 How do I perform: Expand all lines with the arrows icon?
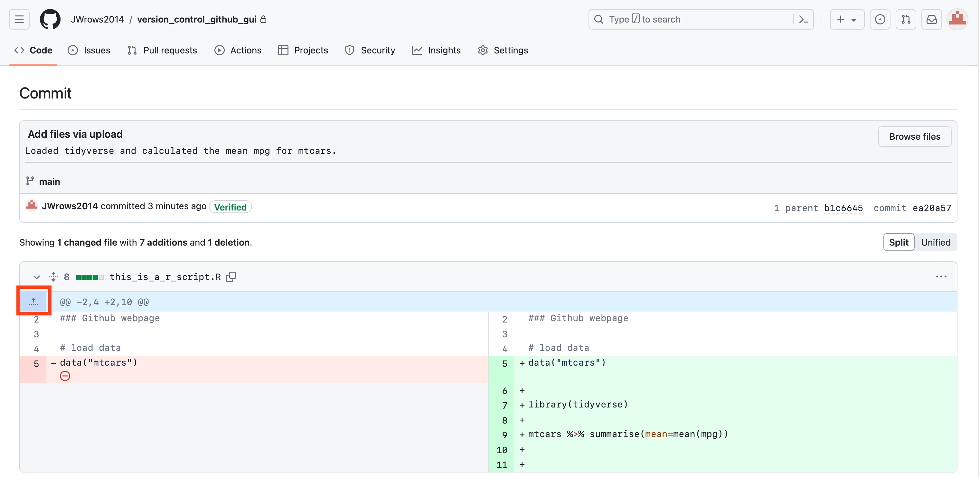pyautogui.click(x=53, y=276)
